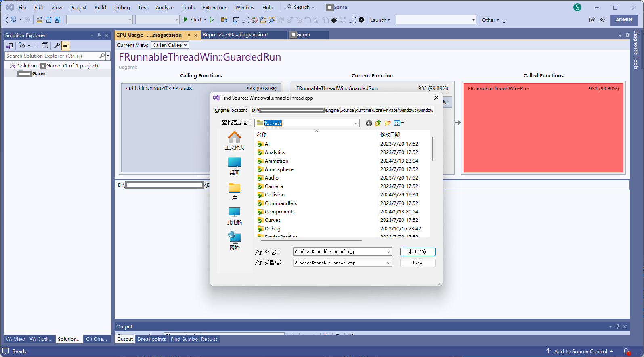
Task: Click Add to Source Control
Action: pyautogui.click(x=580, y=351)
